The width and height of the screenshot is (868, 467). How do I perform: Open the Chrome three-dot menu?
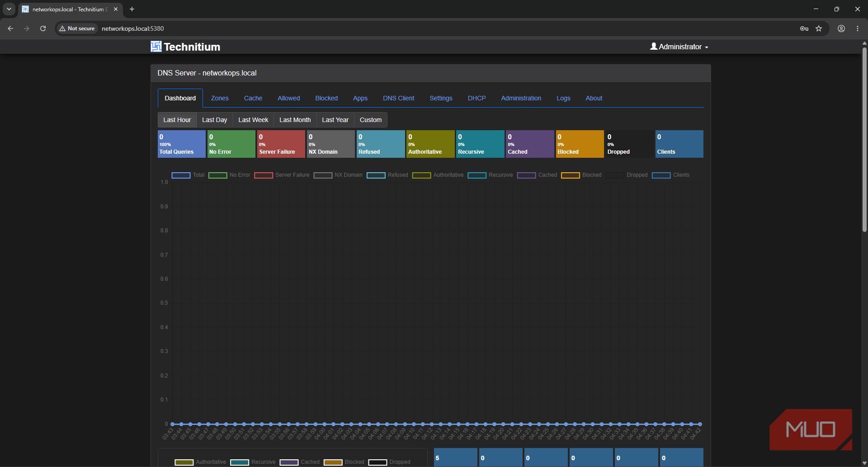[x=858, y=28]
